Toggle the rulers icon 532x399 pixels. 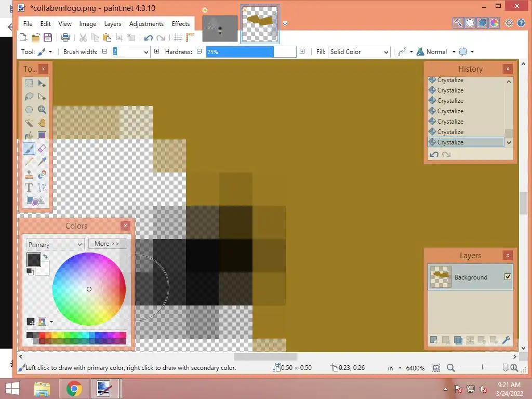[x=190, y=37]
